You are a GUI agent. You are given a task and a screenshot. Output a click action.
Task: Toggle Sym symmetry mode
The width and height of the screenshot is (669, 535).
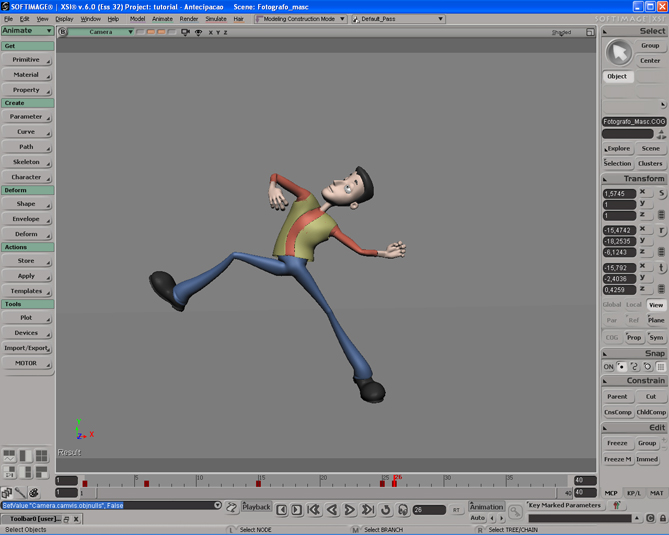click(656, 337)
